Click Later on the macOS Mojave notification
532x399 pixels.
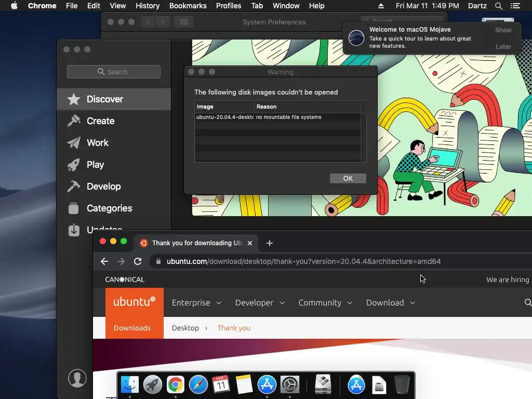(503, 46)
